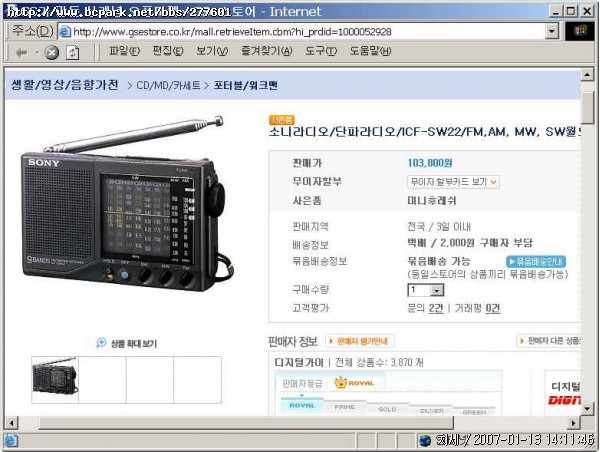Refresh the page with refresh icon
The image size is (600, 452).
73,52
